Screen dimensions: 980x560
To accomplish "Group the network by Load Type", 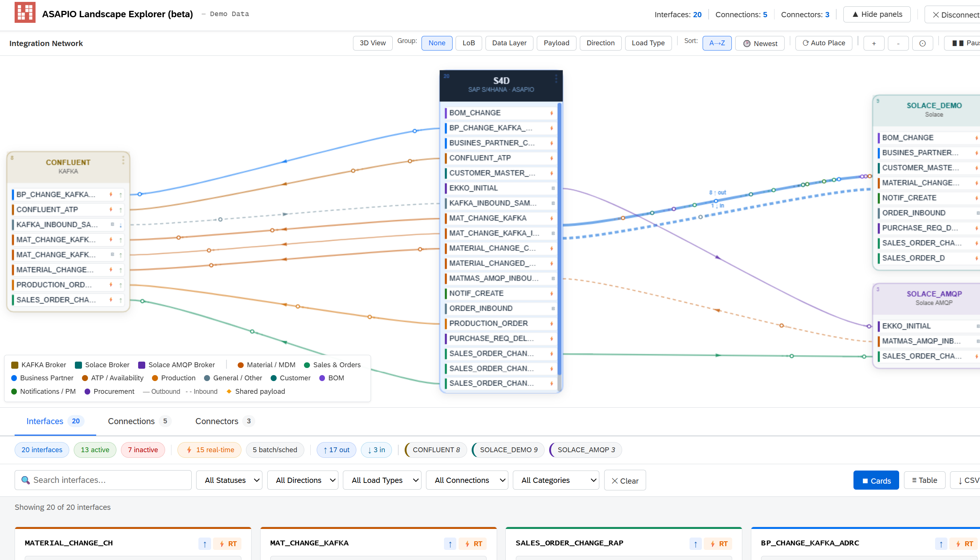I will 648,43.
